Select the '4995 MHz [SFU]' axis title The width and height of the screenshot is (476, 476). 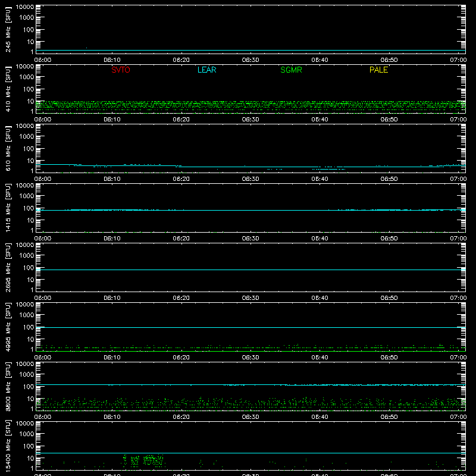(8, 327)
